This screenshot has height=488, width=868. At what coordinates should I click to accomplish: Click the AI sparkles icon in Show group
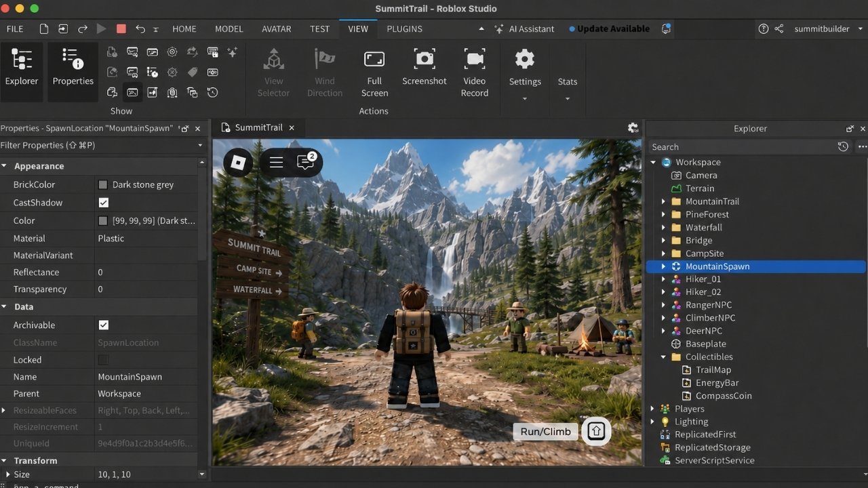click(x=233, y=52)
